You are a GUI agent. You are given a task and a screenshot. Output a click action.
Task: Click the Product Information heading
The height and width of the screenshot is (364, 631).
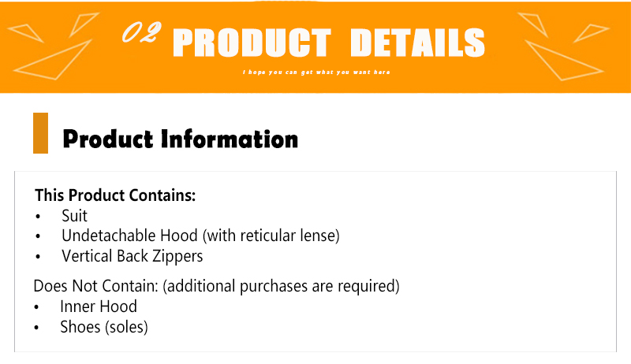coord(181,139)
